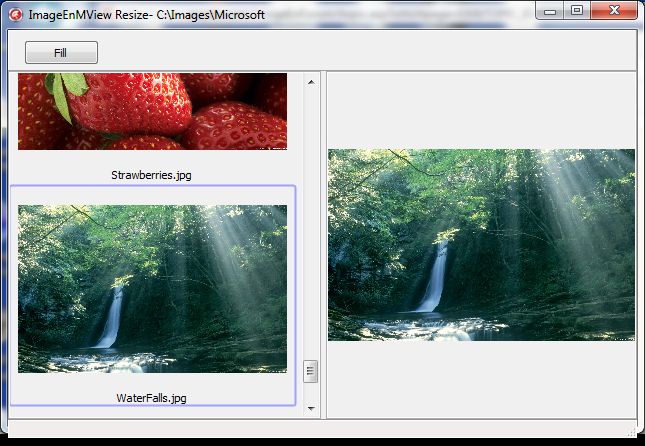This screenshot has height=446, width=645.
Task: Select the Strawberries thumbnail image
Action: click(152, 111)
